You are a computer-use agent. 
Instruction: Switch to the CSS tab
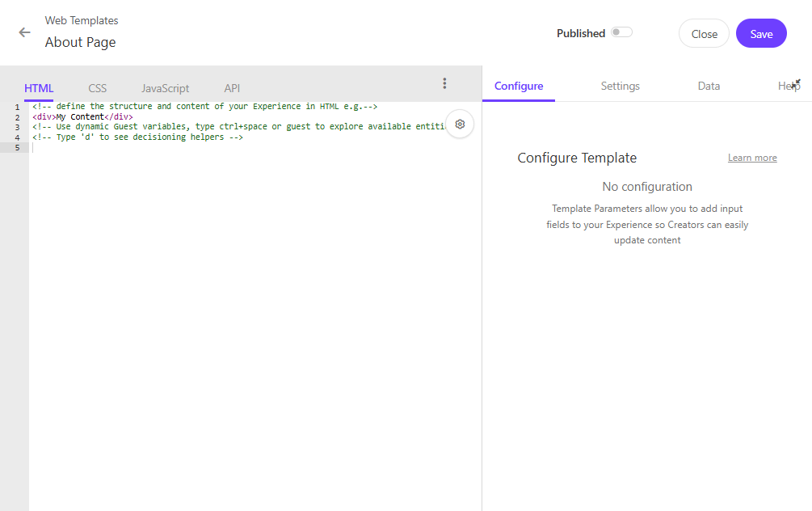(97, 88)
